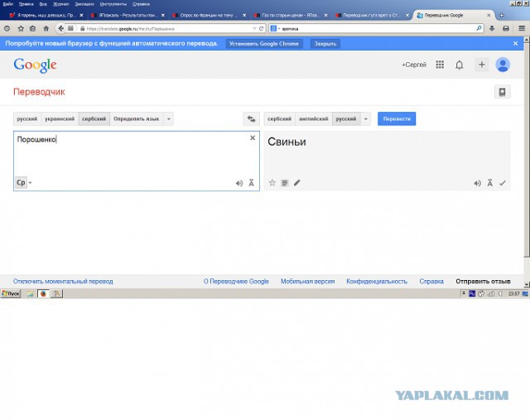Open the search engine selector dropdown

click(275, 29)
